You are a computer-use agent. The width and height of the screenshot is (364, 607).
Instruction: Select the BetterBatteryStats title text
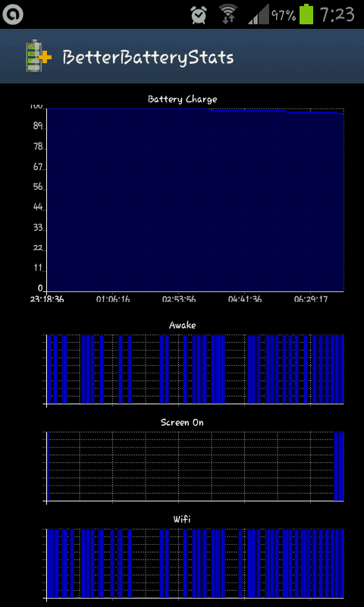point(148,58)
